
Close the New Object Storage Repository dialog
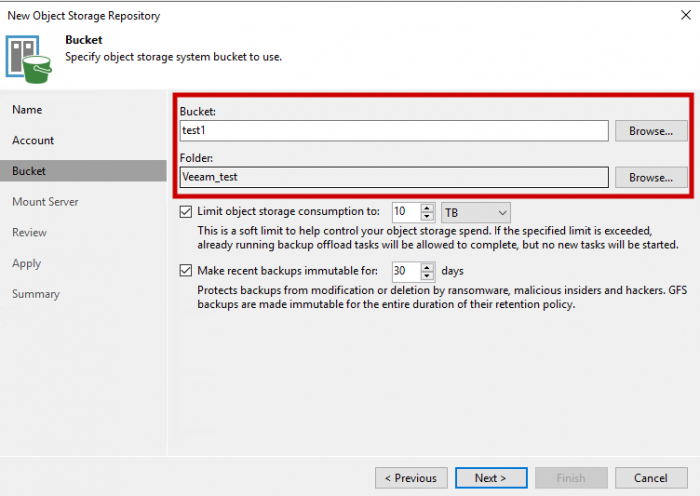pos(686,15)
